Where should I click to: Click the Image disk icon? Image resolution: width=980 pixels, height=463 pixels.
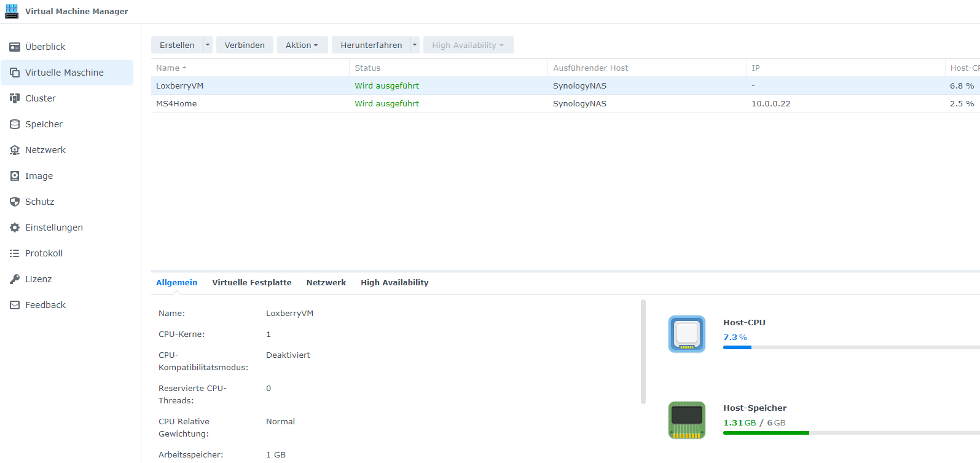[x=15, y=176]
